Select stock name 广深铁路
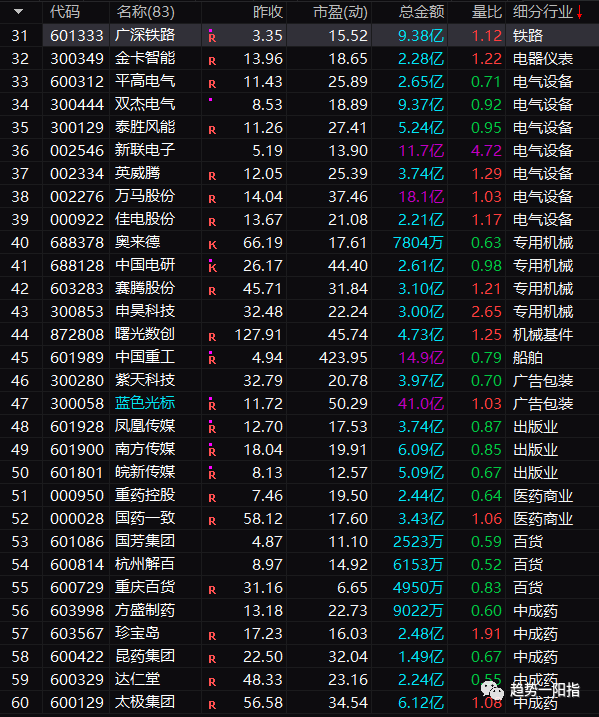This screenshot has height=717, width=599. (145, 35)
